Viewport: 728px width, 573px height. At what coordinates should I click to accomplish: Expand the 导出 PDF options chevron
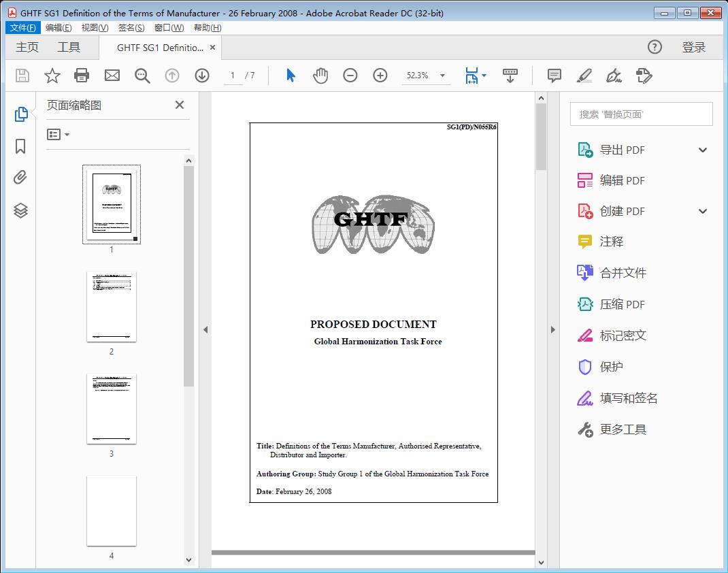tap(702, 149)
